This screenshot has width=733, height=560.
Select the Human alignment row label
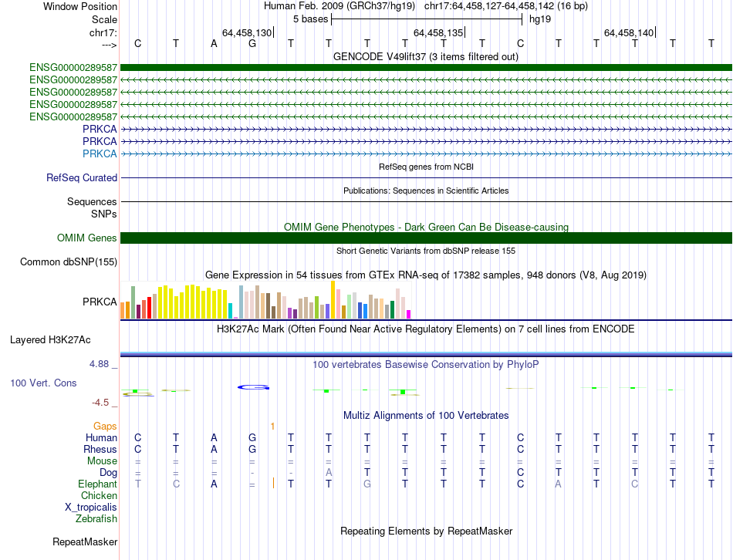[101, 437]
